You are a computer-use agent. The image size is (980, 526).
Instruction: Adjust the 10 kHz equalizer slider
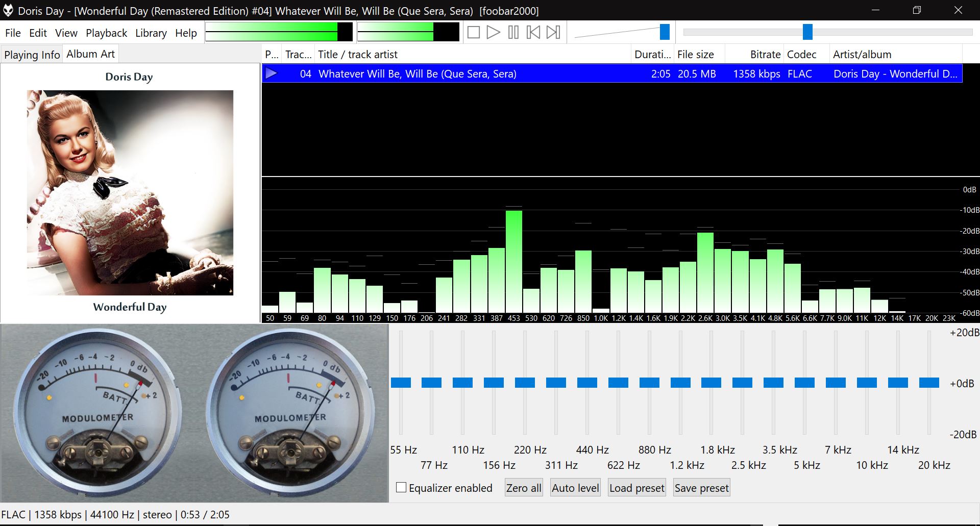[867, 383]
